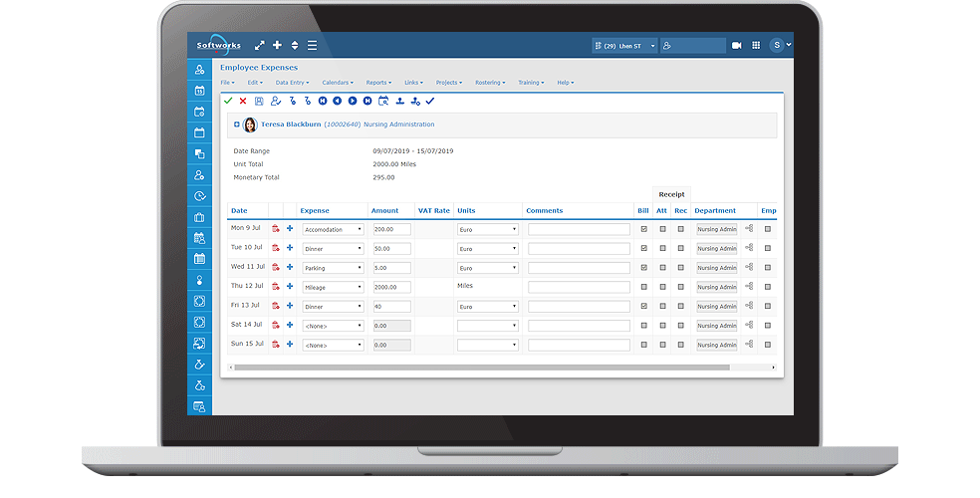The width and height of the screenshot is (980, 498).
Task: Open the Rostering menu
Action: click(490, 83)
